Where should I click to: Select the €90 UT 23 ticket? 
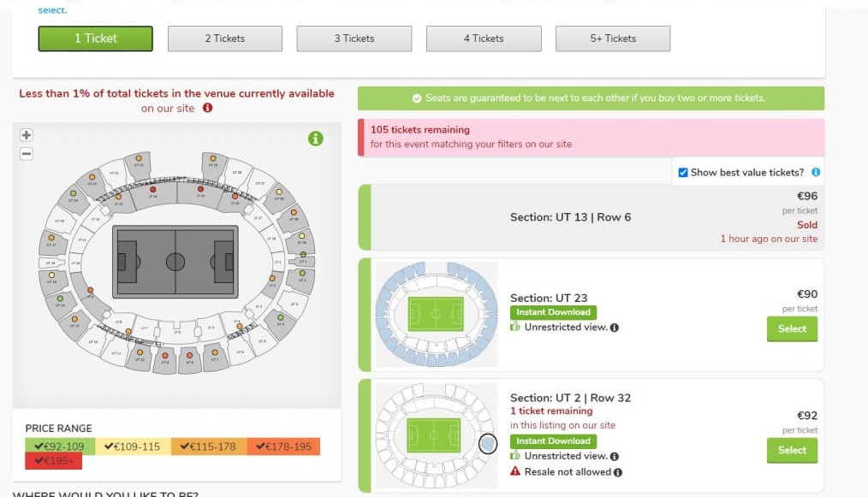792,328
